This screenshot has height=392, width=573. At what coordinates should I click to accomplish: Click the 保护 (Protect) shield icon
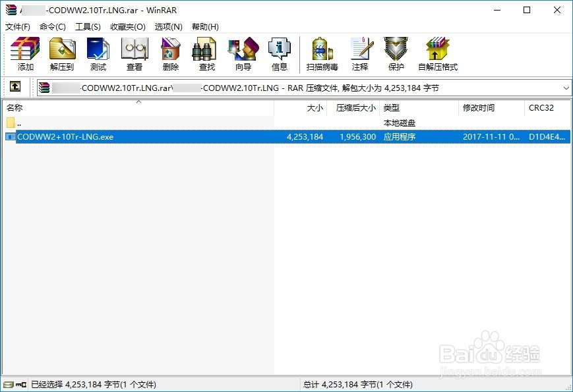(396, 49)
